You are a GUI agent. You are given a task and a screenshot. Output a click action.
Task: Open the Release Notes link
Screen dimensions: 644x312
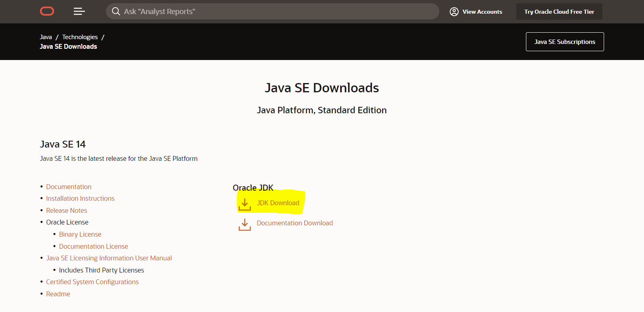pos(66,210)
